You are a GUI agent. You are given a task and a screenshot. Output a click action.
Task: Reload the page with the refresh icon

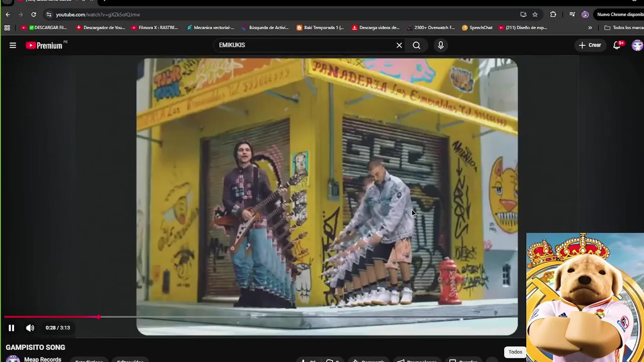[x=34, y=15]
